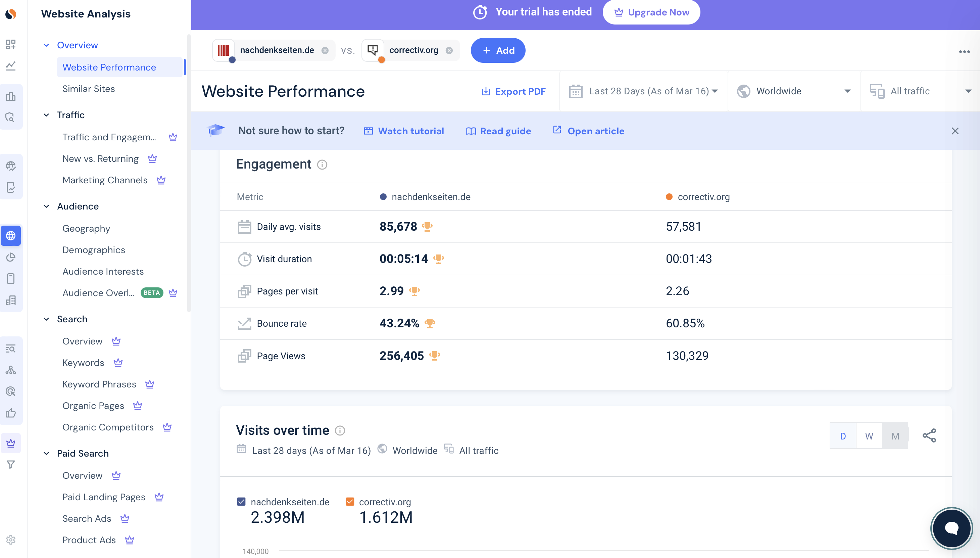Open the All traffic device dropdown
Screen dimensions: 980x558
920,91
